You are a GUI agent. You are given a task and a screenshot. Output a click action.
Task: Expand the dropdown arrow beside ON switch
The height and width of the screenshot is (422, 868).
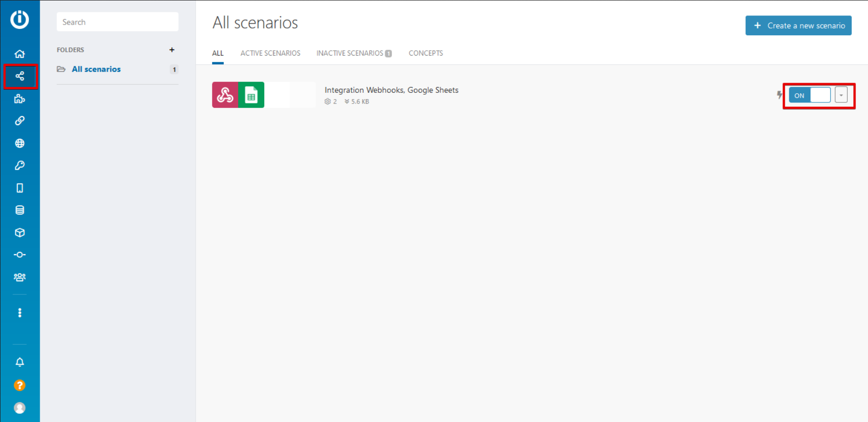point(841,95)
